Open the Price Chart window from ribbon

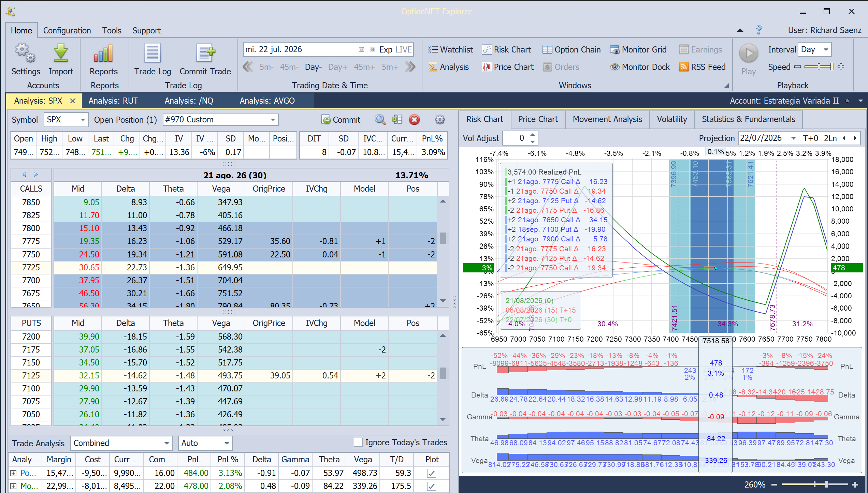508,67
